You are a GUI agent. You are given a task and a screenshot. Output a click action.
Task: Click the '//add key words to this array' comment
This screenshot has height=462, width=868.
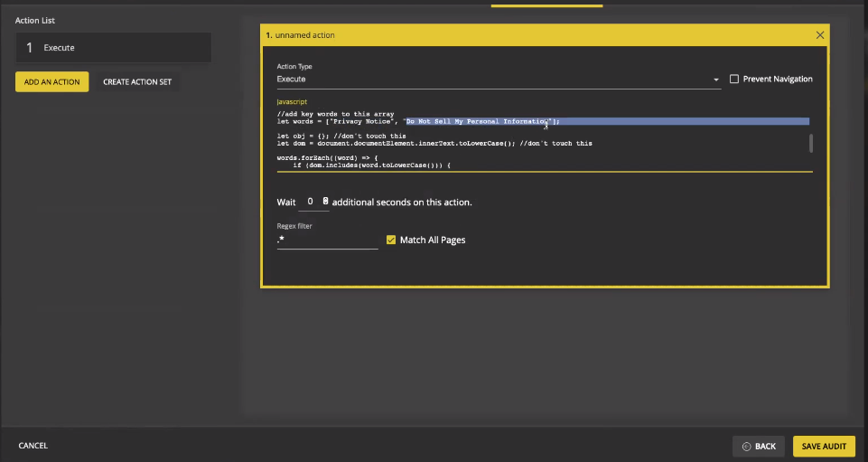335,114
